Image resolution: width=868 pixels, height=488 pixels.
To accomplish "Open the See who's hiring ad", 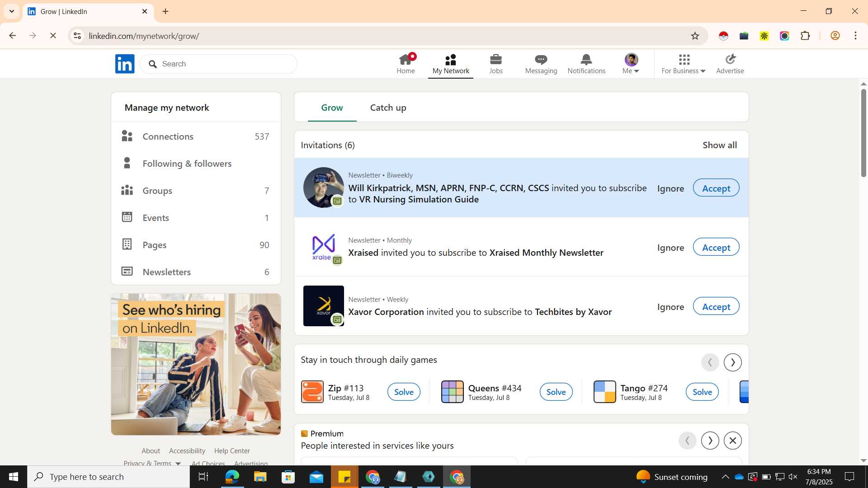I will [x=196, y=364].
